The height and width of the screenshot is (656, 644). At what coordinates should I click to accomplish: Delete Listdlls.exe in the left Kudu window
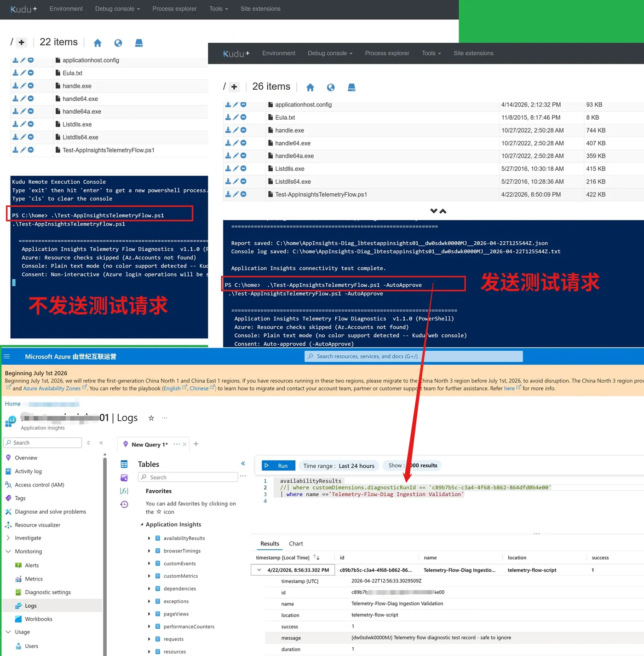pyautogui.click(x=31, y=124)
